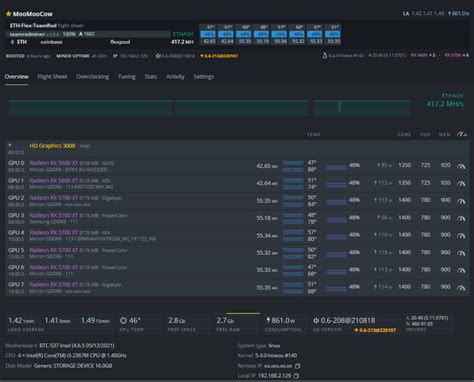Click GPU 2 overclock speedometer icon
Image resolution: width=474 pixels, height=382 pixels.
click(461, 201)
